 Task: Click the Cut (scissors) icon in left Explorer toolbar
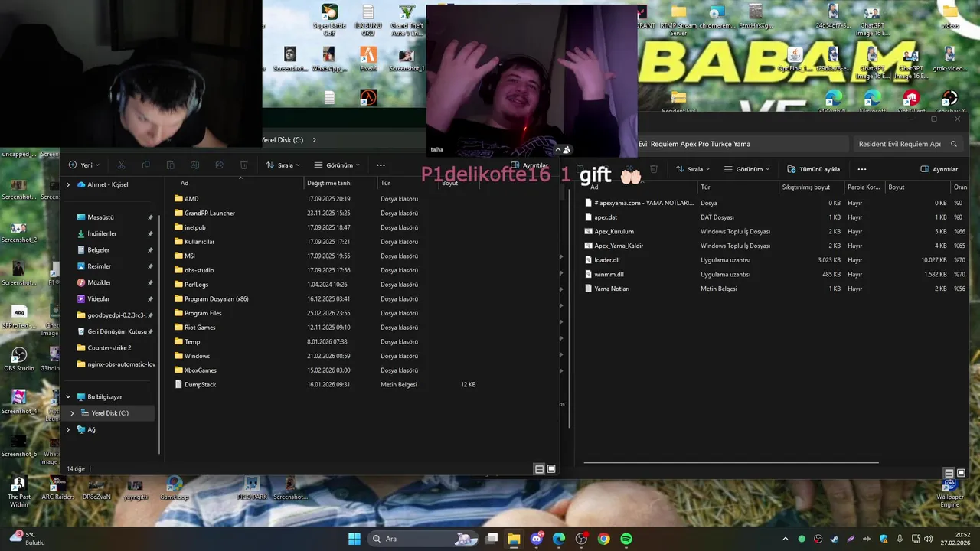tap(119, 165)
